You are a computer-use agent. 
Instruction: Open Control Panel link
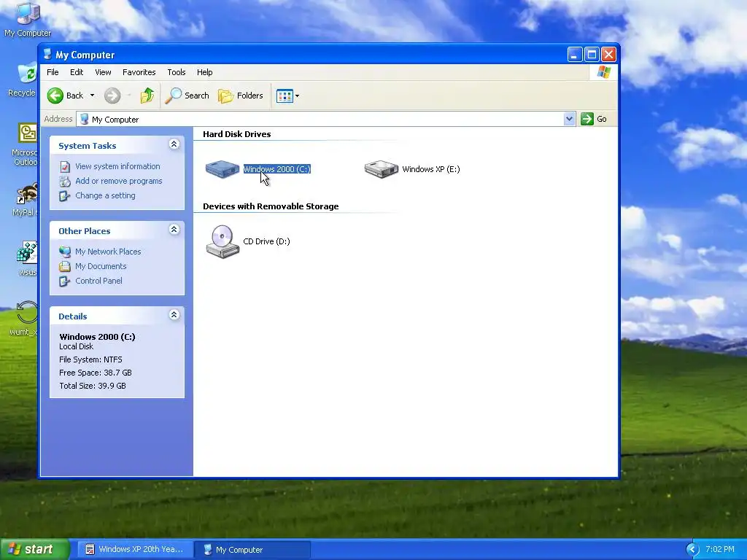pyautogui.click(x=98, y=281)
